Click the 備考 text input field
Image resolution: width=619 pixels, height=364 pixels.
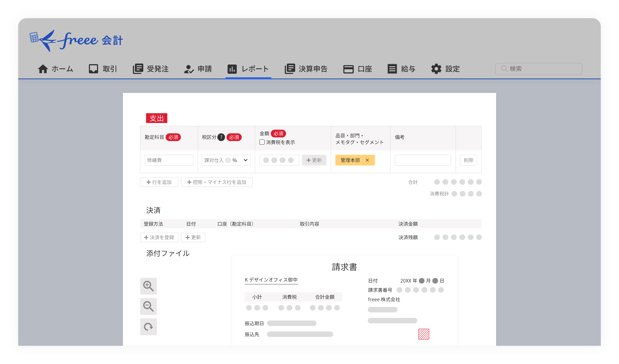pos(423,160)
